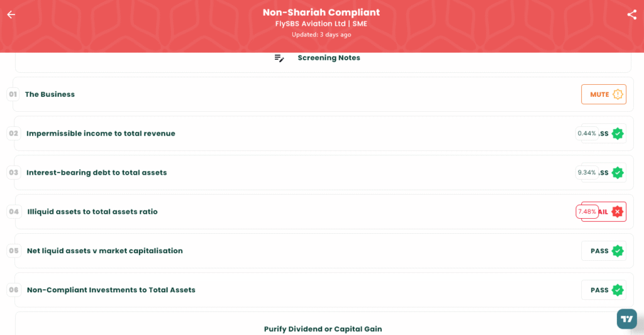Click red cross FAIL badge icon
The width and height of the screenshot is (644, 335).
coord(618,212)
